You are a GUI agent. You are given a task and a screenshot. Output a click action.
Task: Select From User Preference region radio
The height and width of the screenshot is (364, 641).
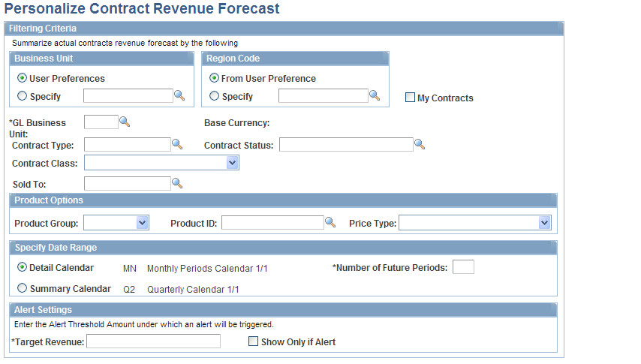(x=214, y=78)
